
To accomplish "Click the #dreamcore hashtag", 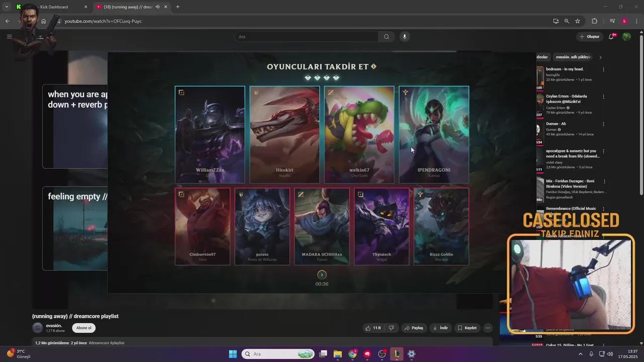I will click(x=99, y=343).
